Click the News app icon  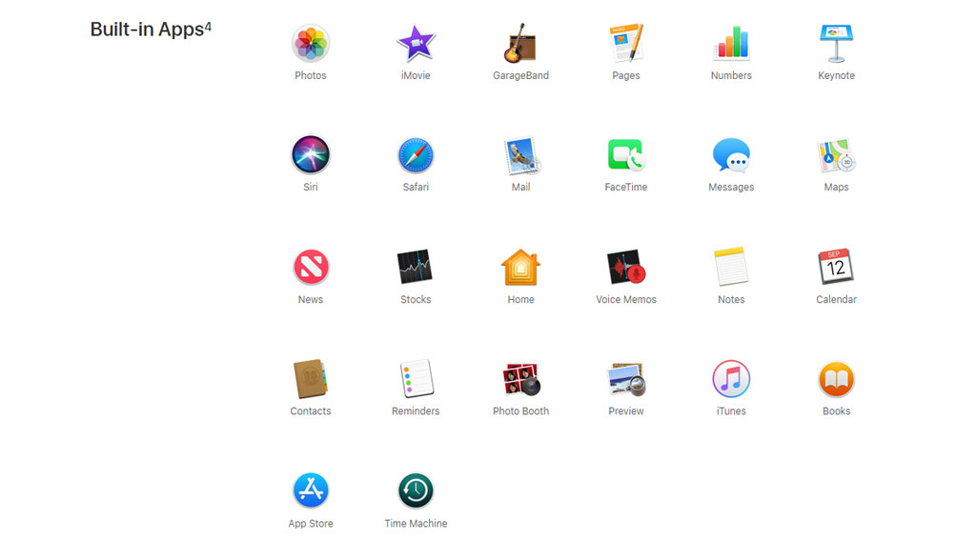click(x=311, y=267)
